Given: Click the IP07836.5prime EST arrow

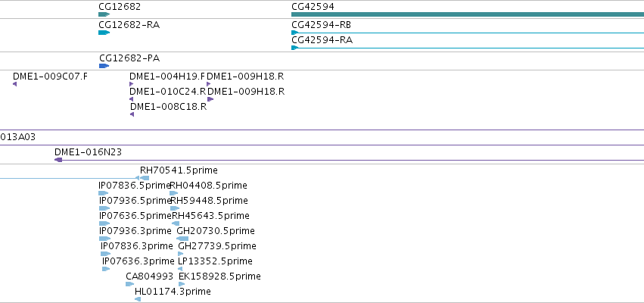Looking at the screenshot, I should 104,193.
